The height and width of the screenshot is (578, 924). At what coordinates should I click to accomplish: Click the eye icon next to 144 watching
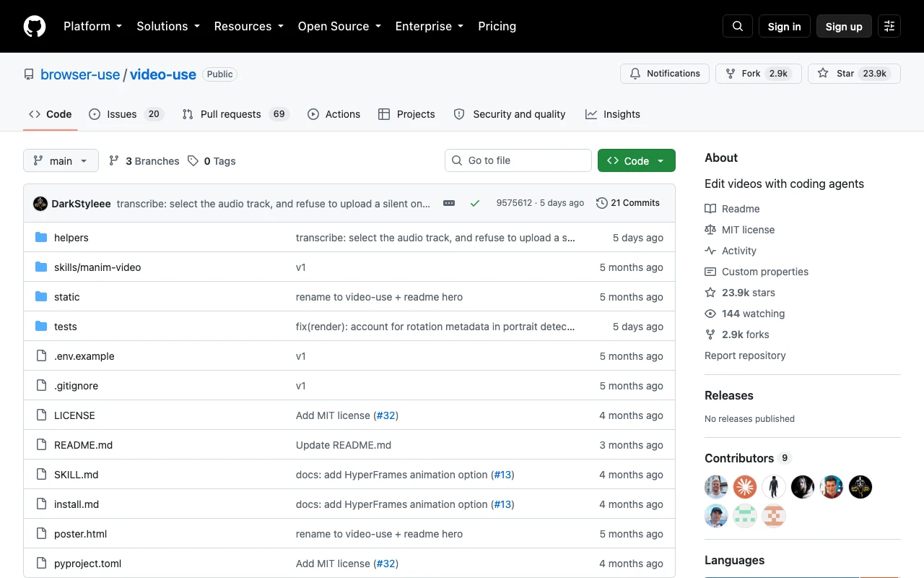(710, 314)
